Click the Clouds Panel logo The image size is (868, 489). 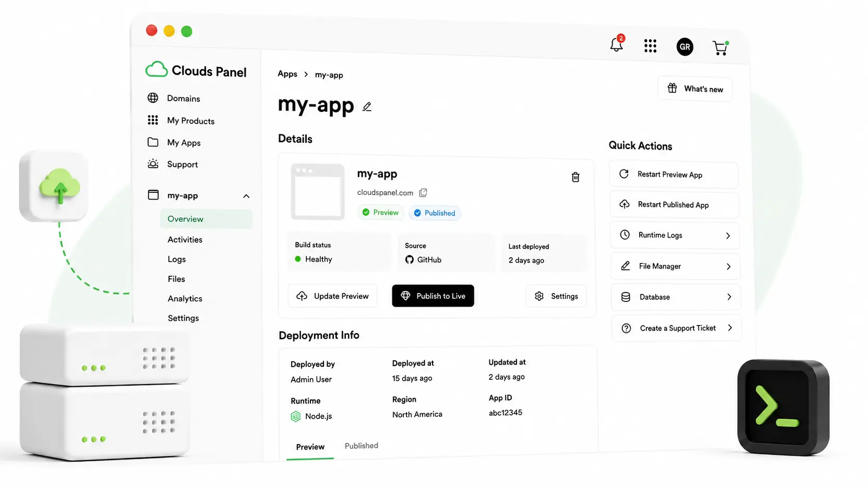pos(196,70)
